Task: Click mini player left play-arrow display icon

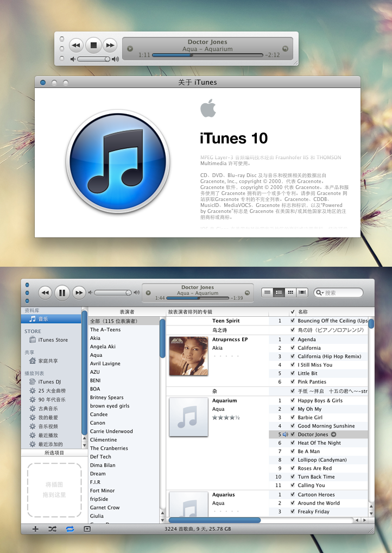Action: 130,49
